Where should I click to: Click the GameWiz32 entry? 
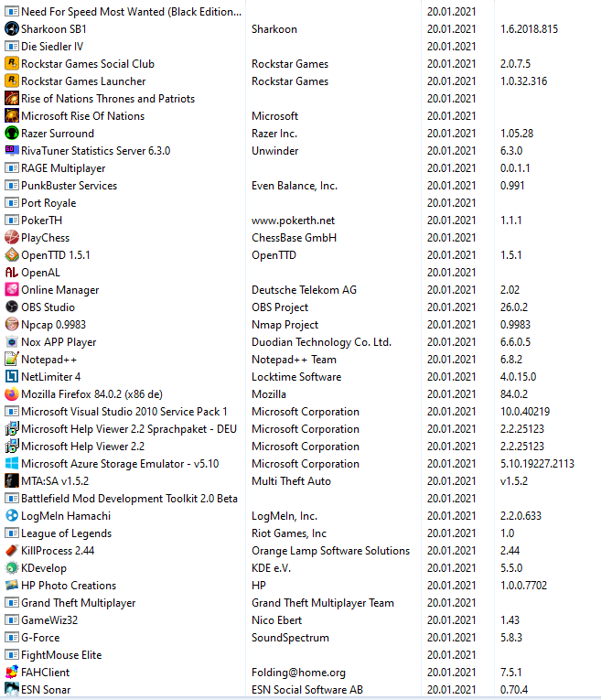(49, 620)
